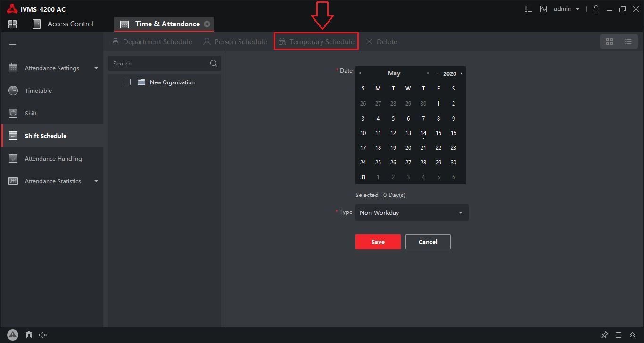Click the Attendance Statistics chart icon
This screenshot has height=343, width=644.
click(13, 181)
